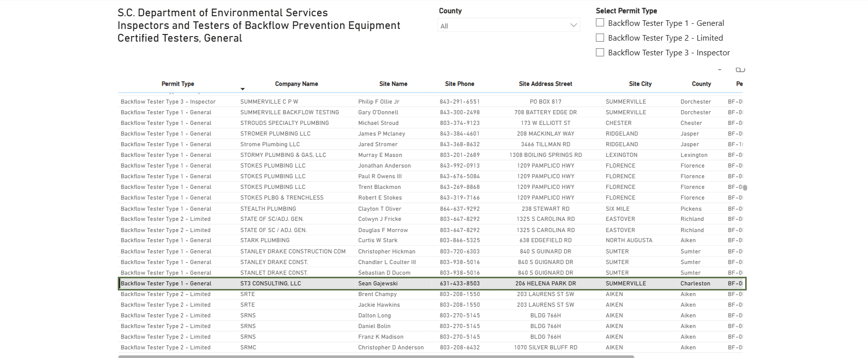The image size is (868, 358).
Task: Click the table's vertical scrollbar thumb
Action: pyautogui.click(x=745, y=187)
